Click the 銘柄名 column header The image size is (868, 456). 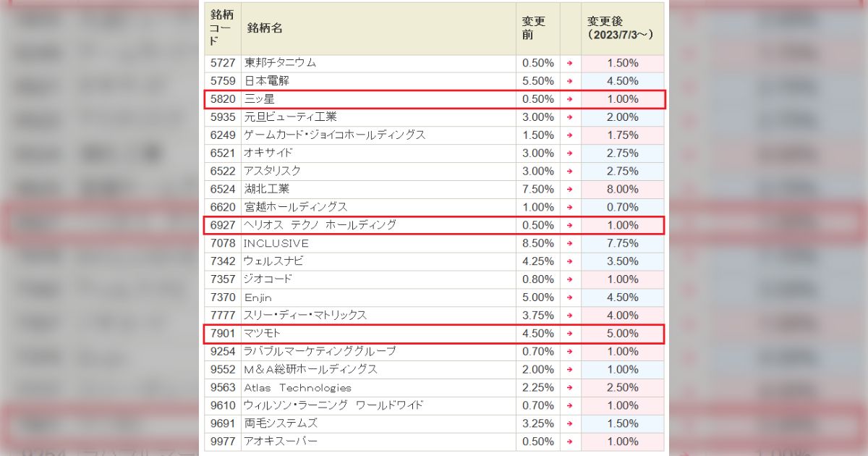point(260,28)
